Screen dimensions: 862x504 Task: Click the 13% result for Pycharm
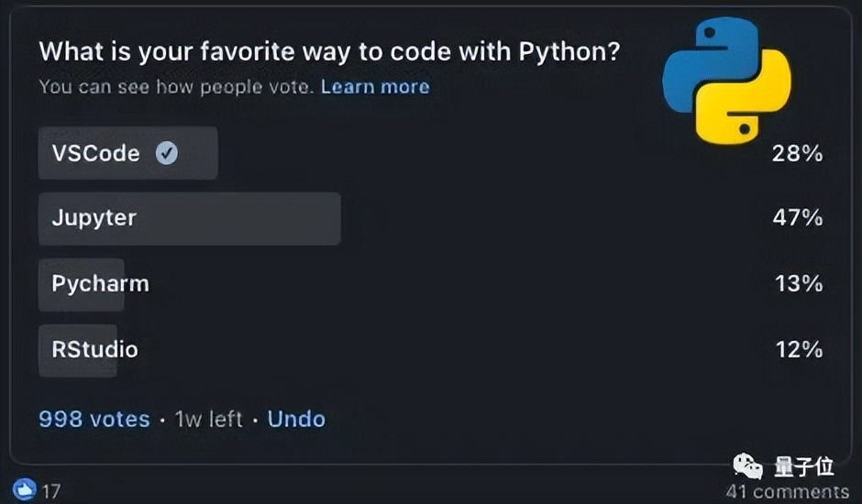[x=798, y=284]
